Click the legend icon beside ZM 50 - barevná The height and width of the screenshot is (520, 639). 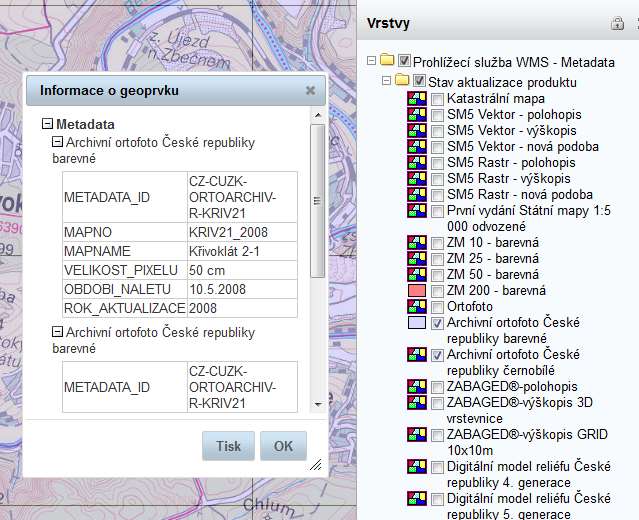tap(416, 274)
